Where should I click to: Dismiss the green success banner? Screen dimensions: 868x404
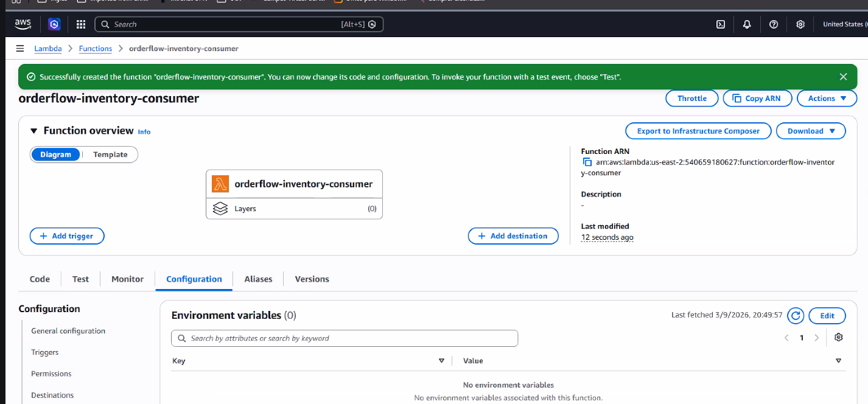[843, 77]
